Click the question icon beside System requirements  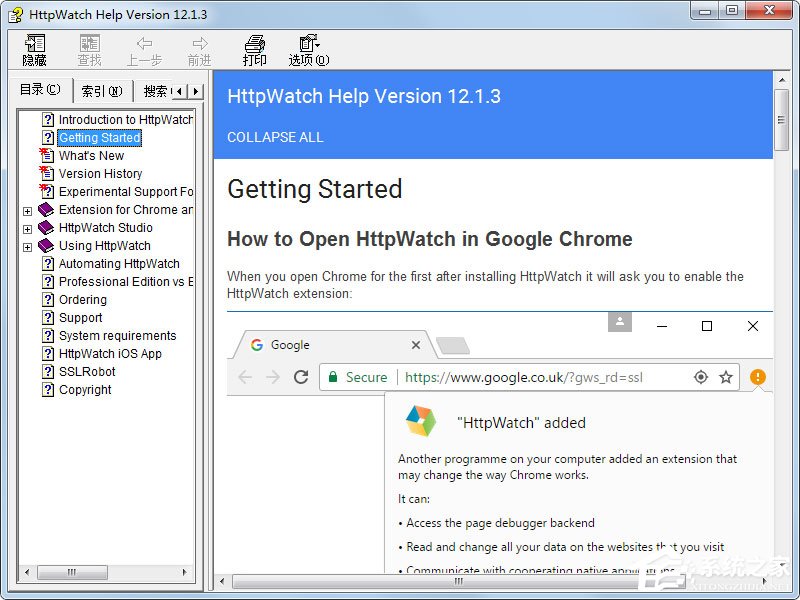coord(47,335)
